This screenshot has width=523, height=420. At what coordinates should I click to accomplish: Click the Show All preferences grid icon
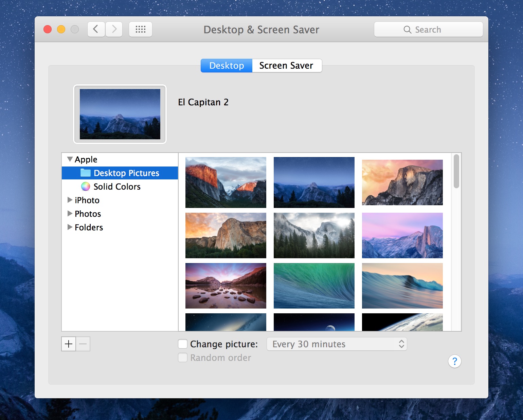140,29
